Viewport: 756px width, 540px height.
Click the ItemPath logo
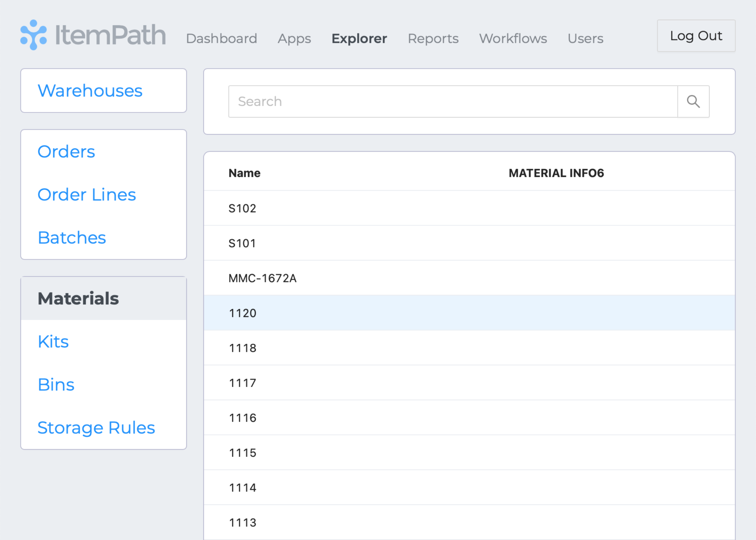tap(93, 35)
